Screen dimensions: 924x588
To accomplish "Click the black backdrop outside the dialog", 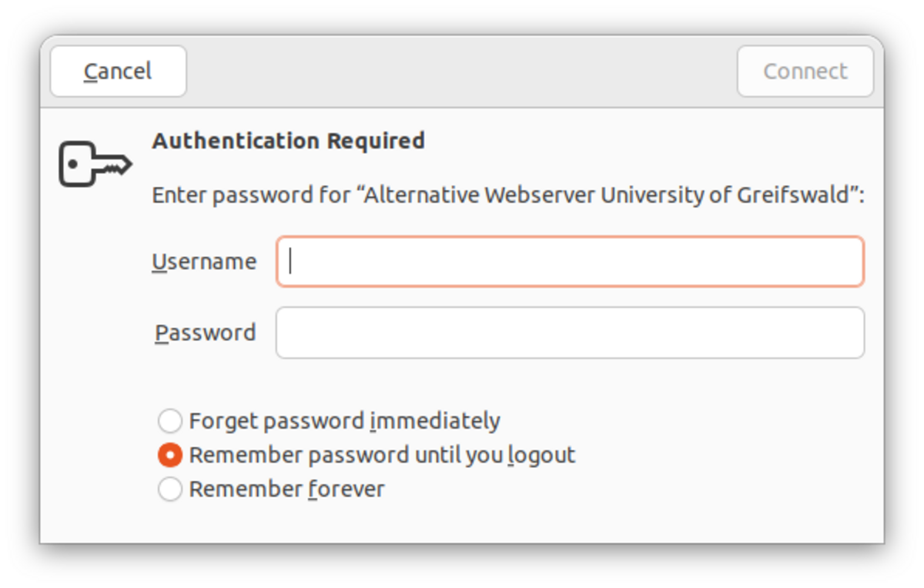I will (x=462, y=566).
